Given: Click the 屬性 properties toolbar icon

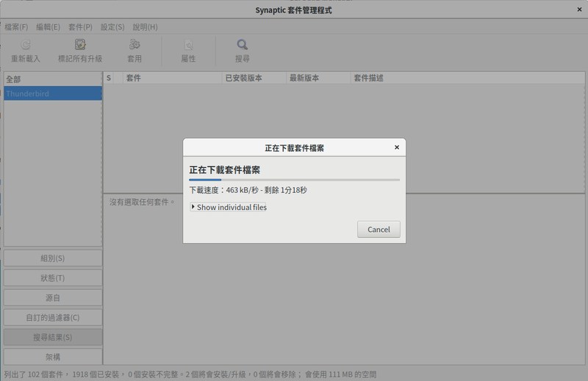Looking at the screenshot, I should [188, 45].
